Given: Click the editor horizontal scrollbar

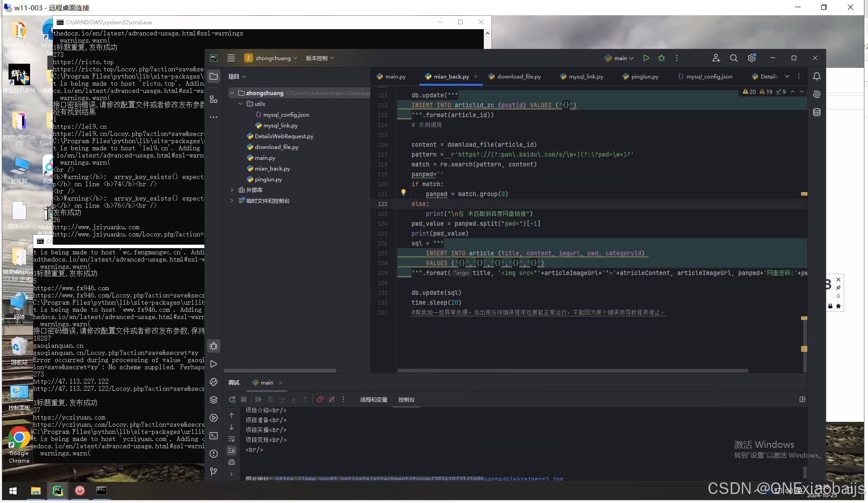Looking at the screenshot, I should pyautogui.click(x=572, y=371).
